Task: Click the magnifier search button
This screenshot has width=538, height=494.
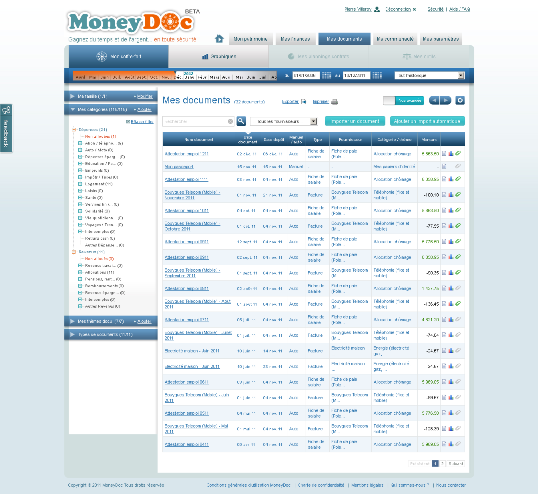Action: click(x=241, y=121)
